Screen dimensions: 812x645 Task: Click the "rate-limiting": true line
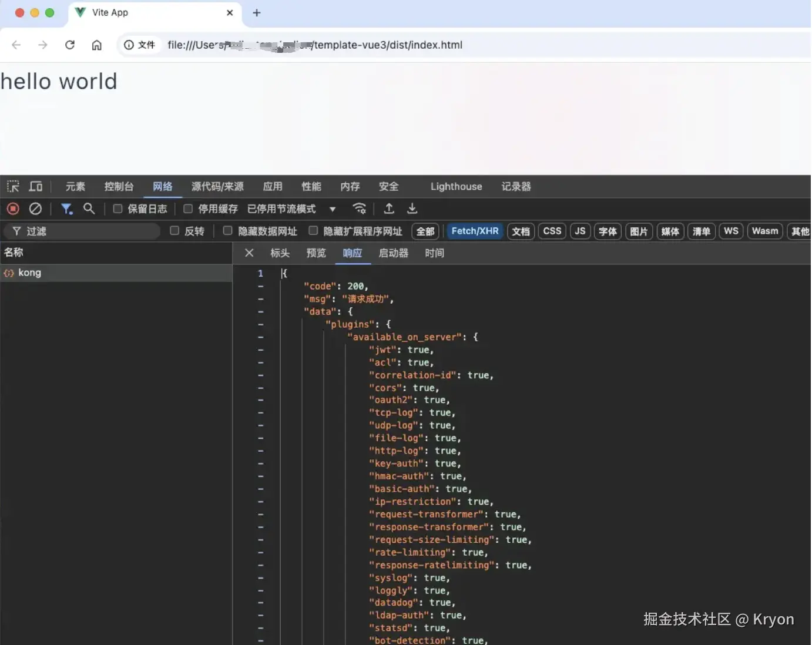pos(428,552)
